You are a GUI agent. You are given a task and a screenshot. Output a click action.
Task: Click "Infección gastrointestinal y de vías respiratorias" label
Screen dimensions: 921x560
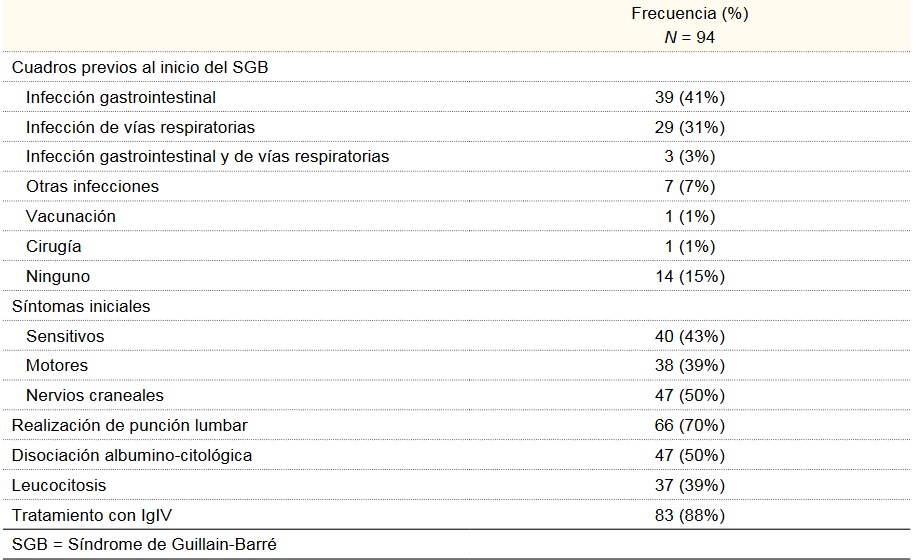coord(208,157)
